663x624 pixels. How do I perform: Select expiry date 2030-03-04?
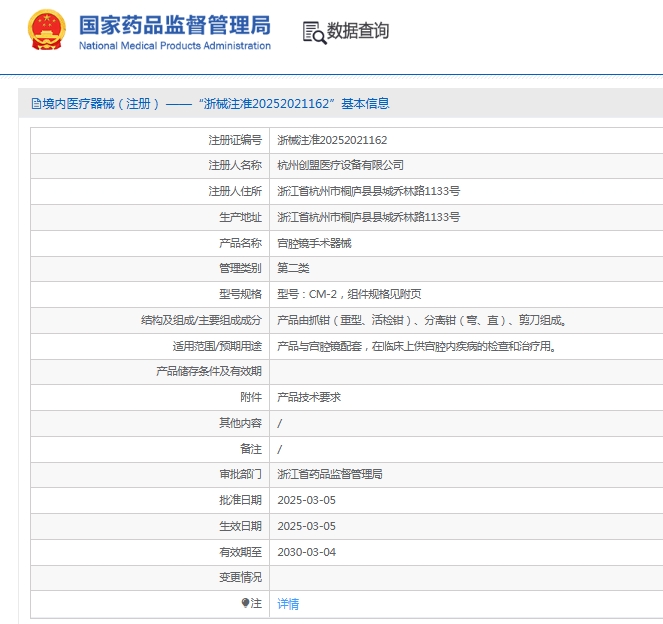[307, 552]
